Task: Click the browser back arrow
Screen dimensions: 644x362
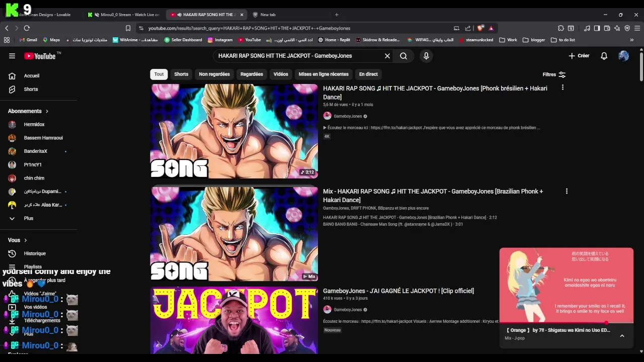Action: [x=7, y=28]
